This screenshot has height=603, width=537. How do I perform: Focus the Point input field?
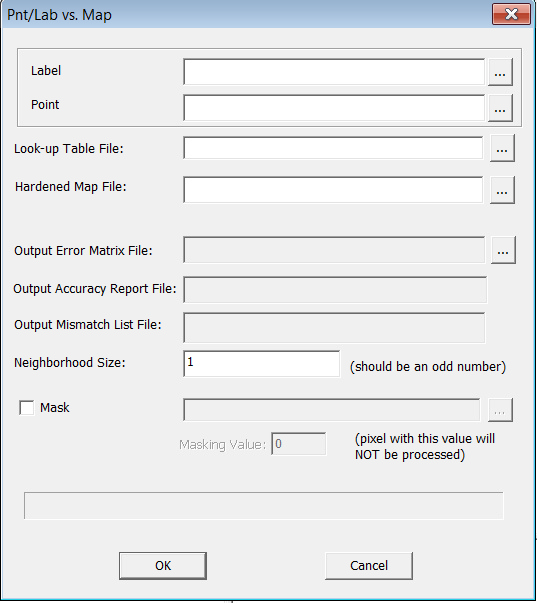click(x=334, y=108)
